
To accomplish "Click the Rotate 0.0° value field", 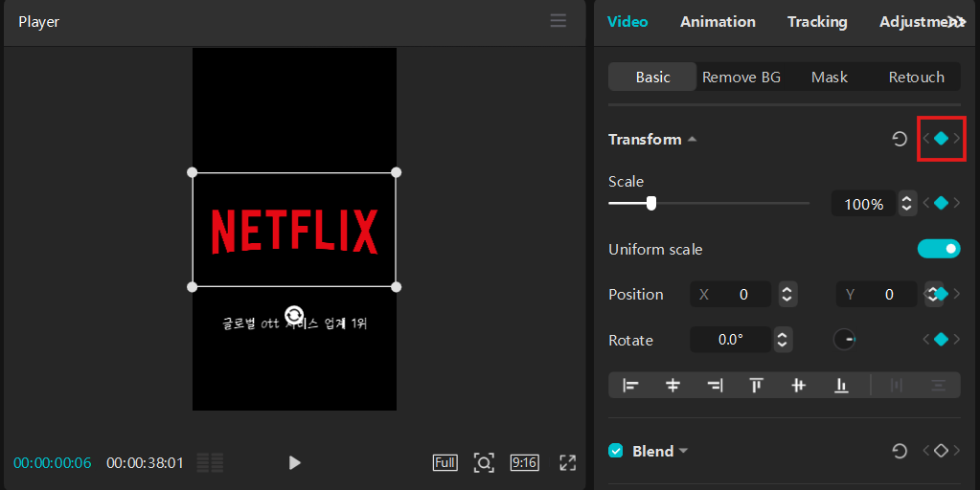I will (730, 340).
